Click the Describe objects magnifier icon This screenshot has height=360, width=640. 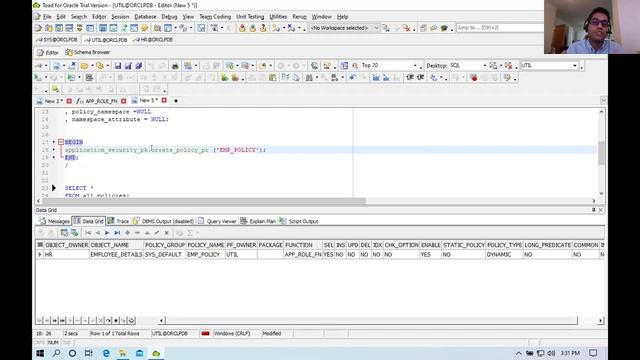(x=315, y=66)
